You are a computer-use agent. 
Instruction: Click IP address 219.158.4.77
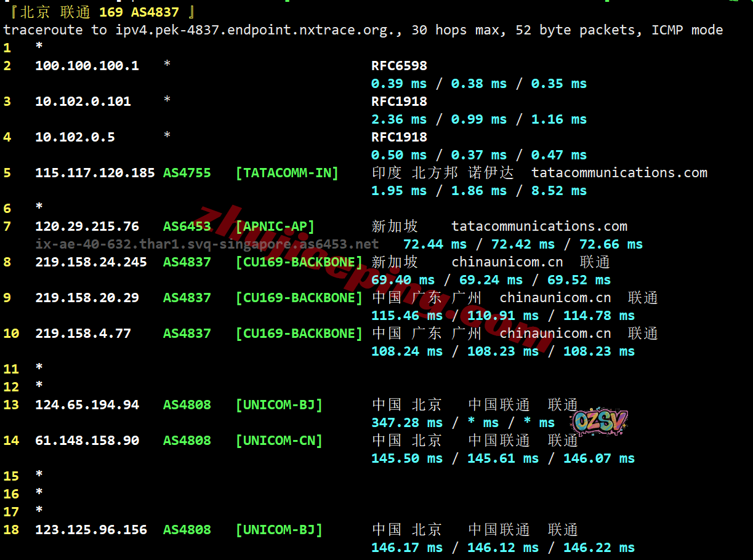(83, 334)
